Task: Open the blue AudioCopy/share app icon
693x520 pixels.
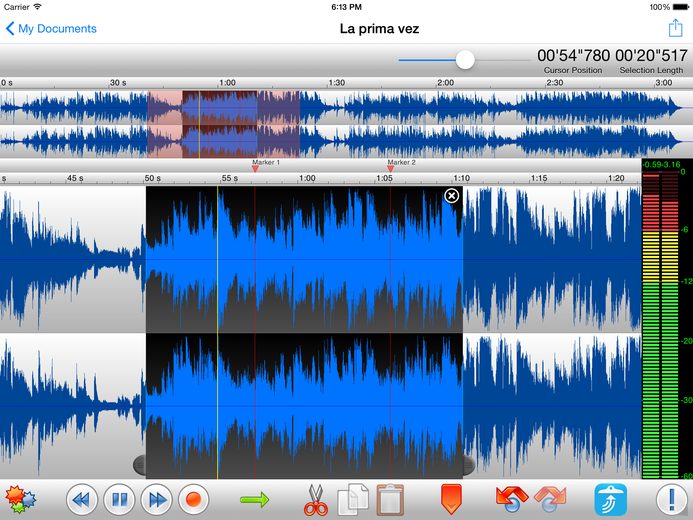Action: coord(611,500)
